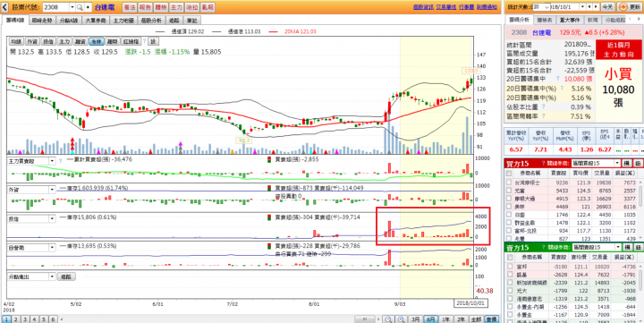This screenshot has height=323, width=644.
Task: Expand the 分點進出 indicator dropdown
Action: [x=52, y=277]
